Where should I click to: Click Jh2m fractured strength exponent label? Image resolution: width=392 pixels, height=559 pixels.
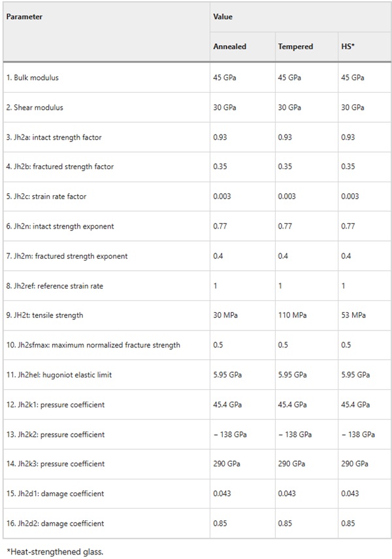click(x=67, y=257)
